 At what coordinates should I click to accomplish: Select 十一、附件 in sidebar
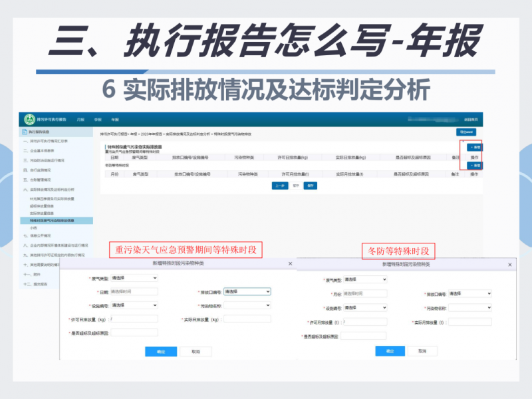coord(32,275)
